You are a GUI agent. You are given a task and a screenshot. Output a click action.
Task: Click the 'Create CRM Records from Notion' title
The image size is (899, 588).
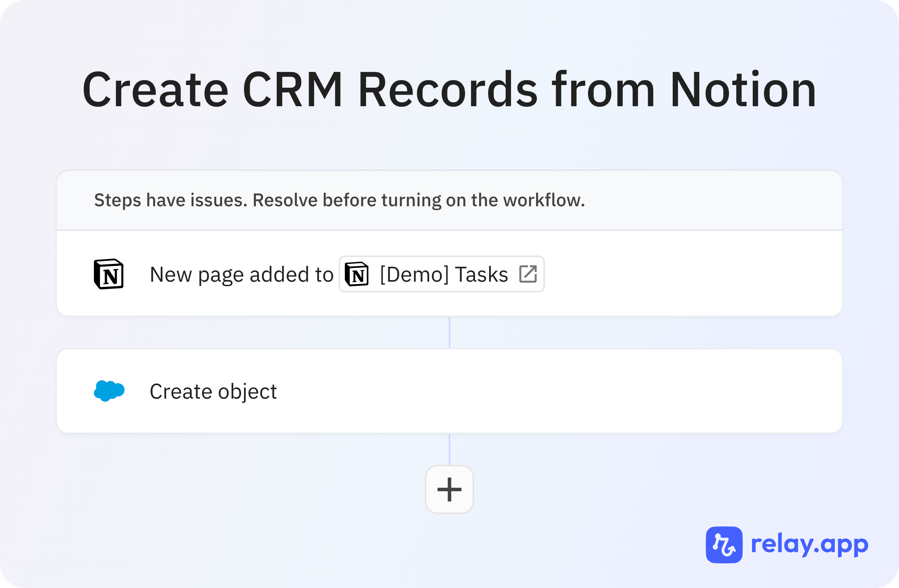[449, 90]
